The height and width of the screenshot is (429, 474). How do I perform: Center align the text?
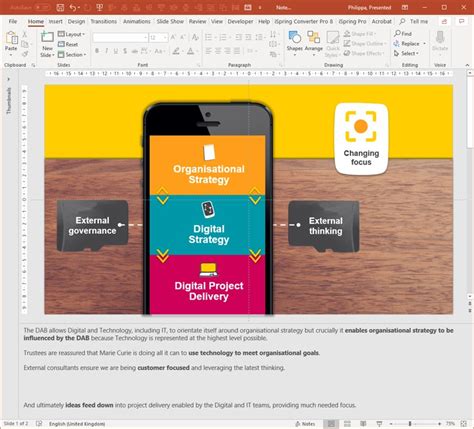click(x=218, y=51)
